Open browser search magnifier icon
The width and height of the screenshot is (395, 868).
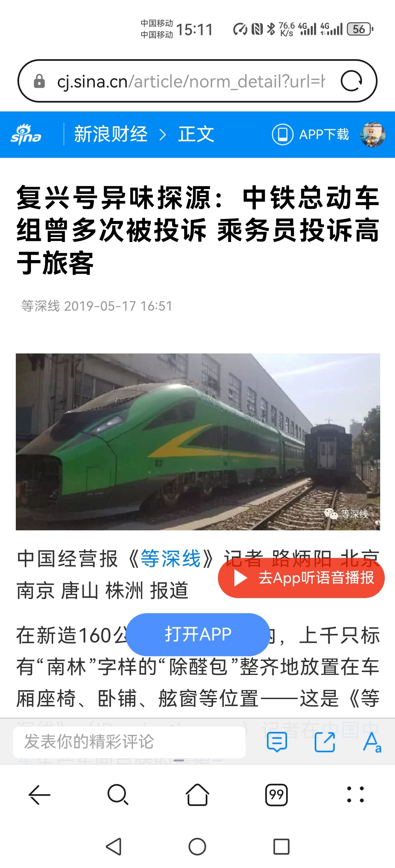(x=118, y=795)
